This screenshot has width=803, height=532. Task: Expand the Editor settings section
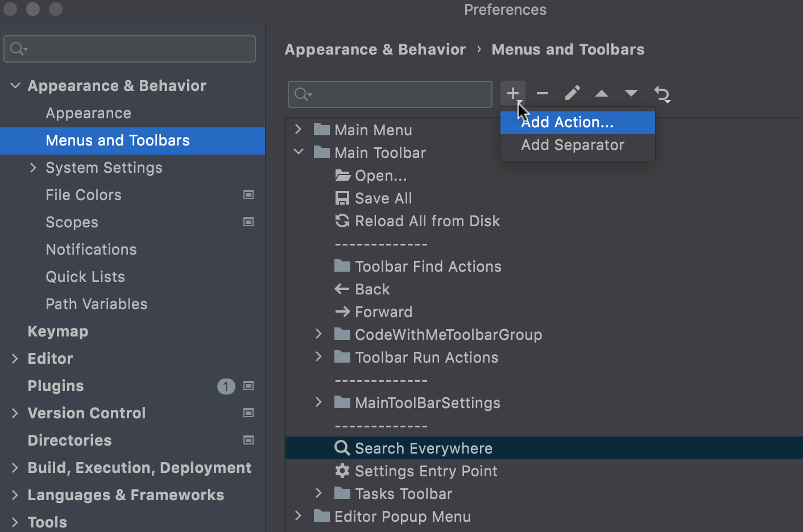15,359
